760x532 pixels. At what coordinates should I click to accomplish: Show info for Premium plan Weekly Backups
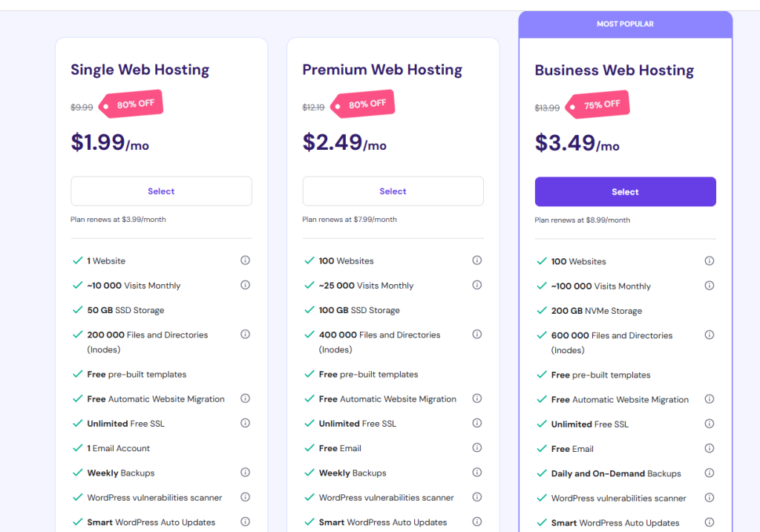coord(477,473)
